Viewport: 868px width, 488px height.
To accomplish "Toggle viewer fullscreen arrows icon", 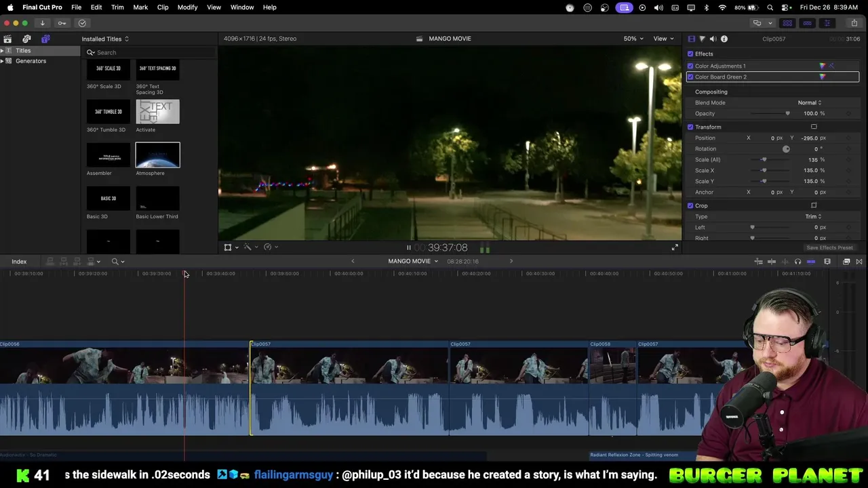I will point(675,247).
